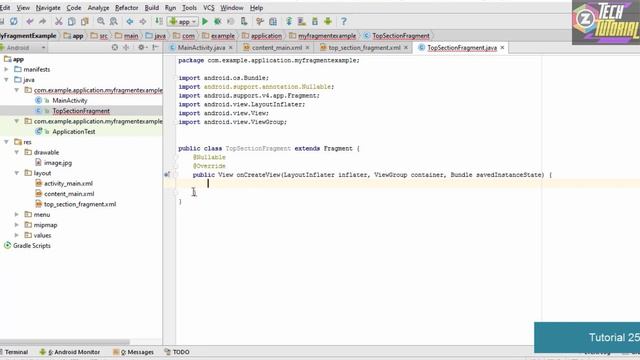
Task: Select image.jpg in drawable folder
Action: 58,162
